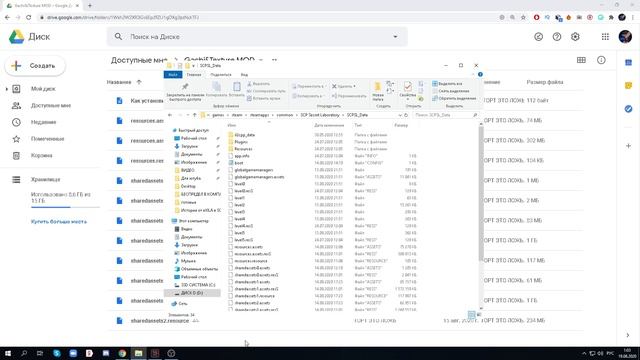The height and width of the screenshot is (360, 640).
Task: Click Cut in the Explorer clipboard group
Action: tap(258, 84)
